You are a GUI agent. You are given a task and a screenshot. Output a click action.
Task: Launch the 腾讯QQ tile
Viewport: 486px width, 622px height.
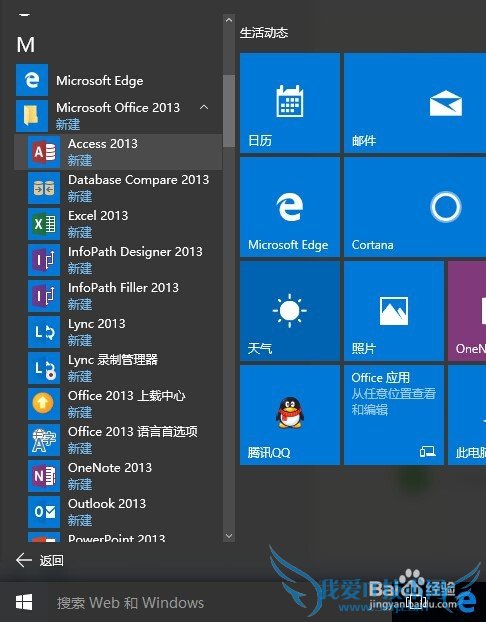coord(290,415)
